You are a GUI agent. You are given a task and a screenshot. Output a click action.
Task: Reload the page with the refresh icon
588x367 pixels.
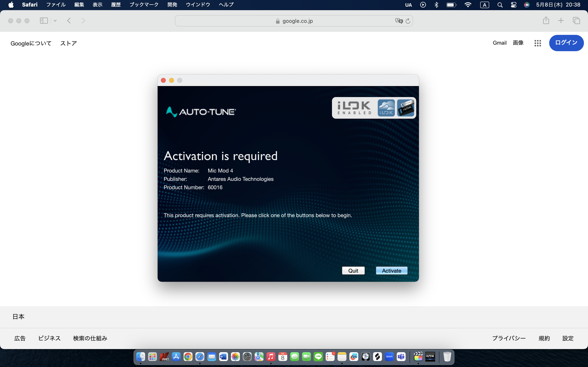pyautogui.click(x=408, y=21)
